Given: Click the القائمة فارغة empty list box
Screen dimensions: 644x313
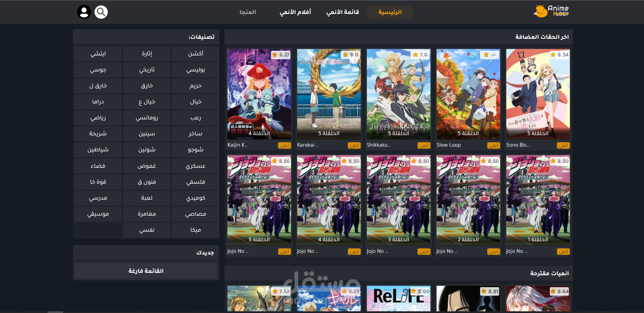Looking at the screenshot, I should 146,271.
